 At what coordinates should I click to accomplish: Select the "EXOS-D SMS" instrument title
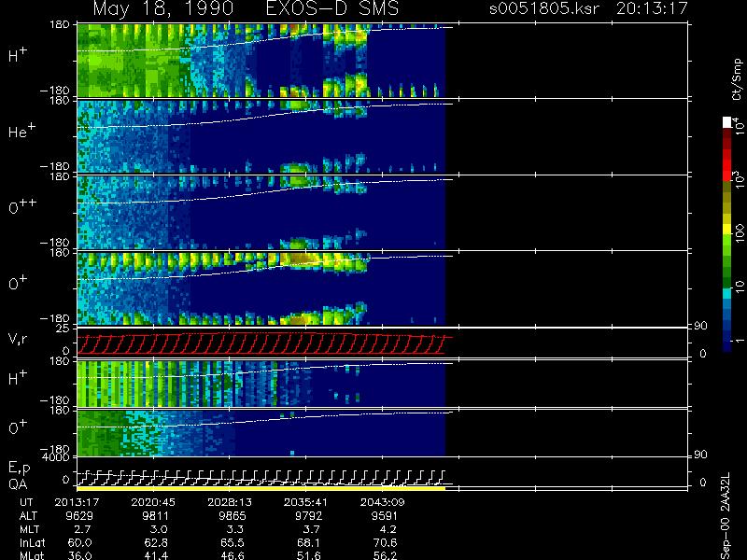332,9
